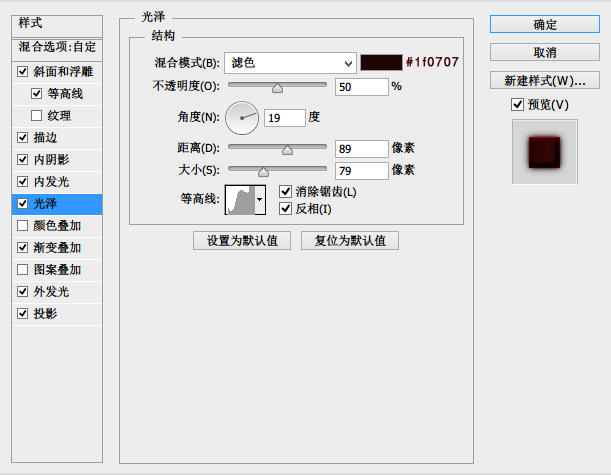Enable the 纹理 checkbox
Image resolution: width=611 pixels, height=475 pixels.
coord(36,116)
